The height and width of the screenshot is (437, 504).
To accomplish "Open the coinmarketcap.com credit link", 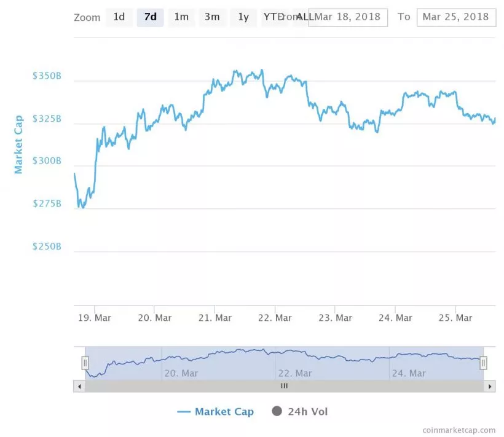I will click(x=459, y=430).
